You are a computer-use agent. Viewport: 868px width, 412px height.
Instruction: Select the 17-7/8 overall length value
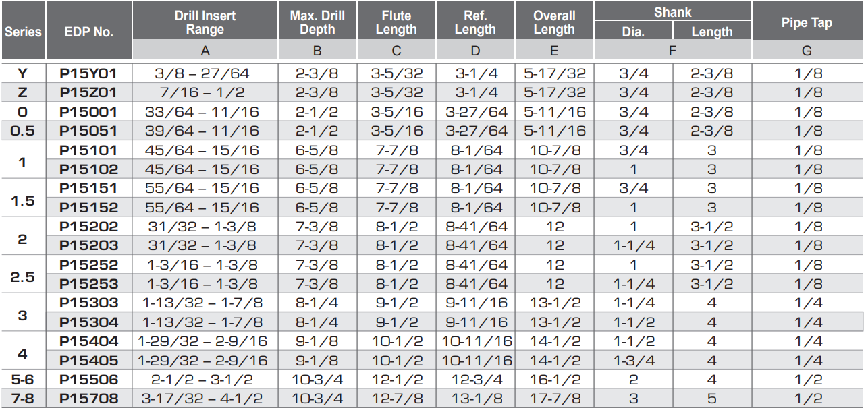(554, 399)
